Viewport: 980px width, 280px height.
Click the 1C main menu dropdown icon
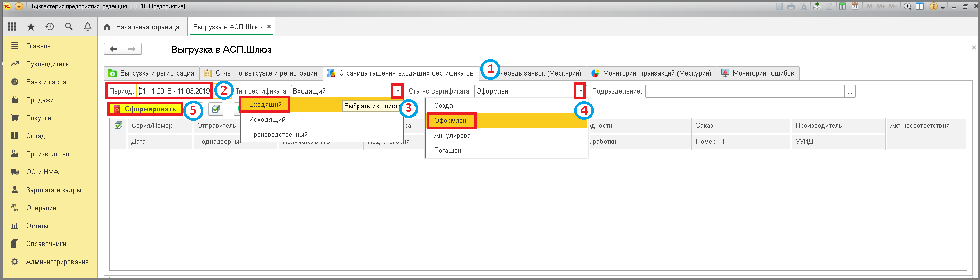pos(19,6)
